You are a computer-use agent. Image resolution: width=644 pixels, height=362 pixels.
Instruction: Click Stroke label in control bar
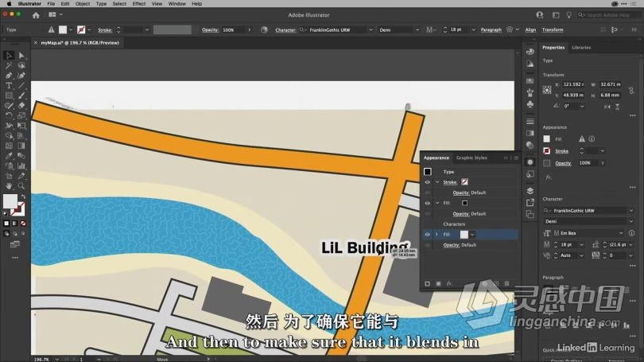pyautogui.click(x=105, y=29)
